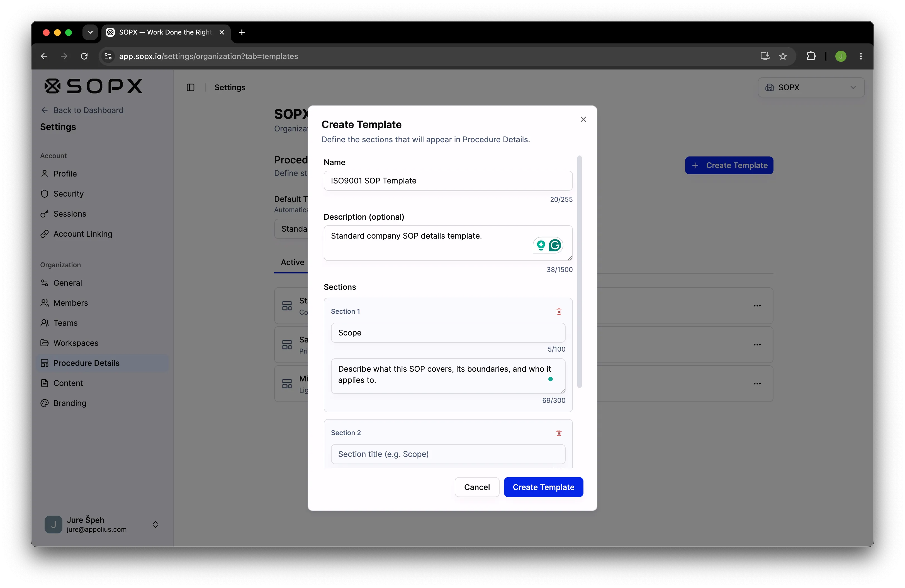Go forward in browser
Screen dimensions: 905x588
tap(64, 56)
